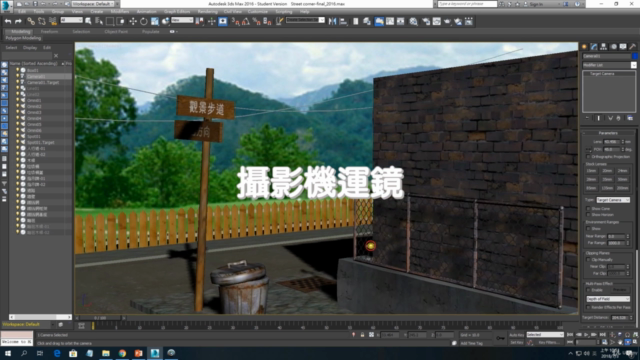Toggle visibility icon of Camera001.Target row
640x360 pixels.
[x=18, y=82]
